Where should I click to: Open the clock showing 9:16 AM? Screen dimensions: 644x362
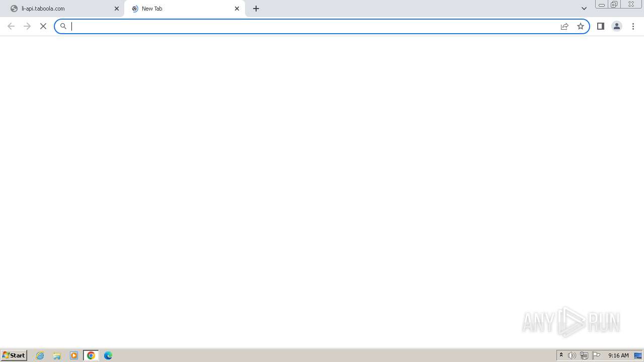[618, 355]
